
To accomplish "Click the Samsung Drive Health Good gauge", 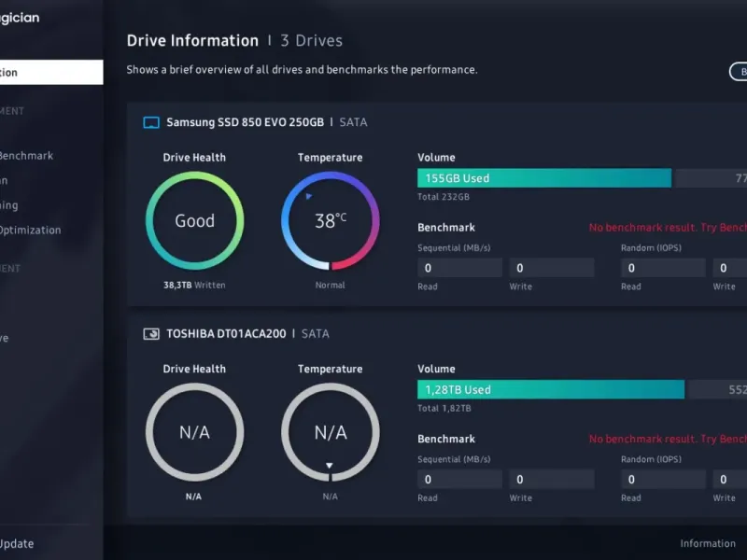I will click(x=194, y=220).
